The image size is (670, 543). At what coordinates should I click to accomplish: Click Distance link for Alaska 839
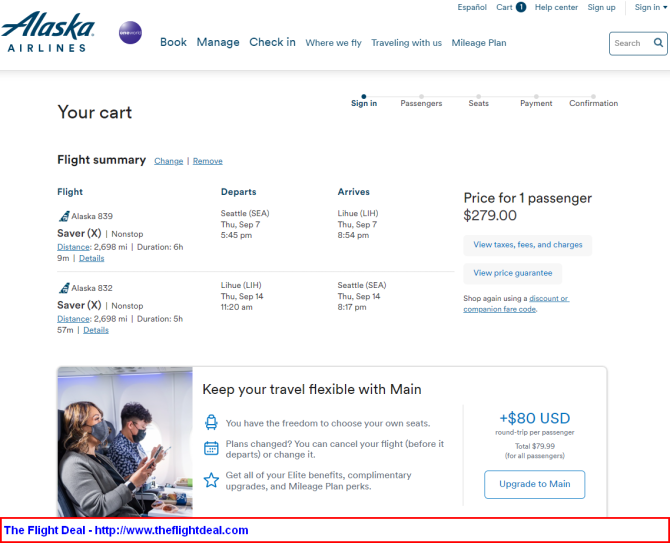[73, 247]
